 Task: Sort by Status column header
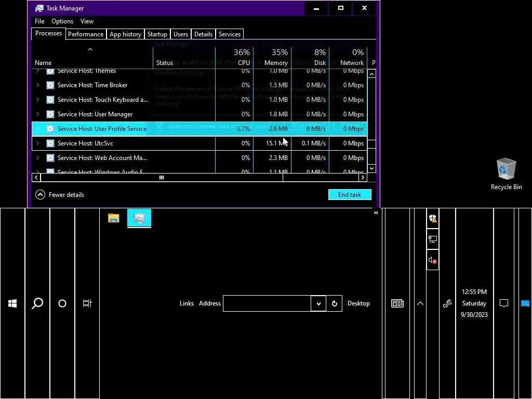point(184,58)
